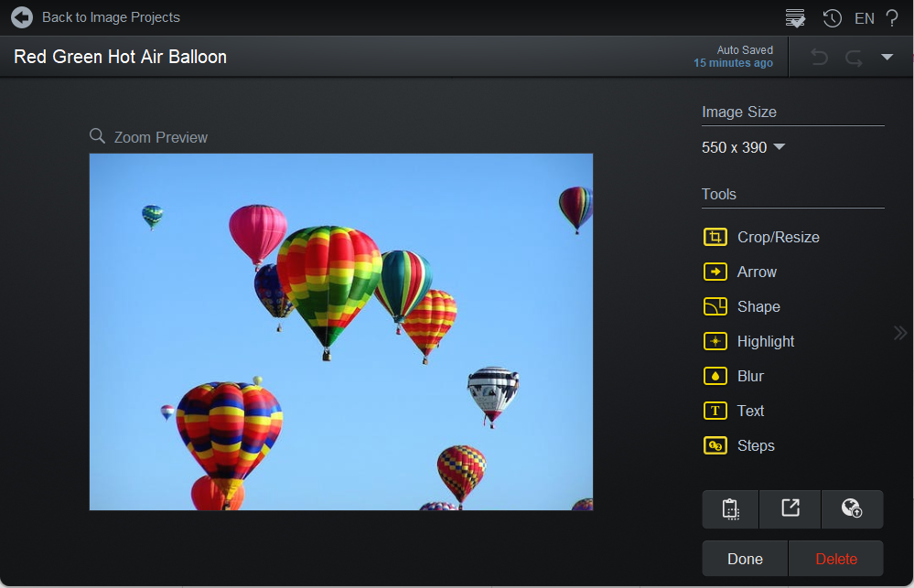The width and height of the screenshot is (914, 588).
Task: Open help question mark icon
Action: click(892, 18)
